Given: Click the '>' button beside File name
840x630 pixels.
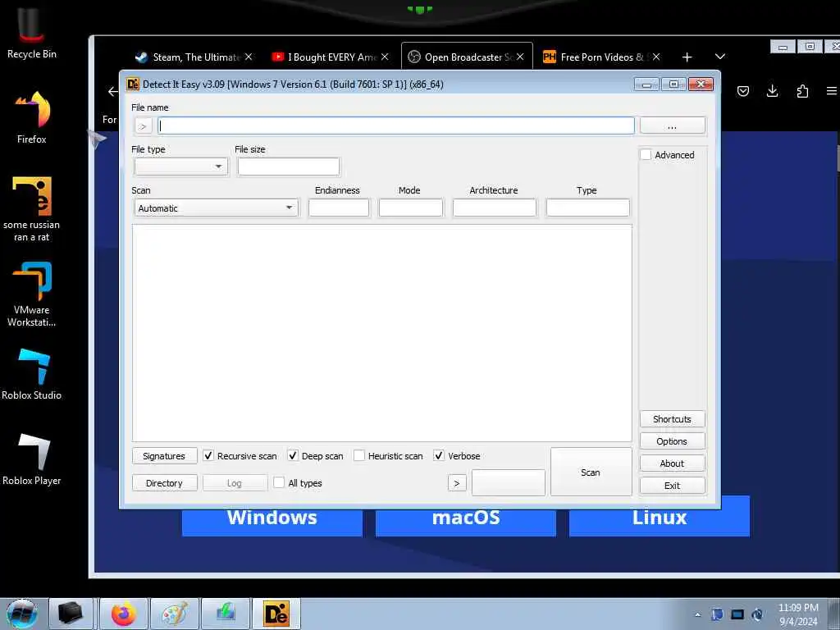Looking at the screenshot, I should (x=143, y=126).
